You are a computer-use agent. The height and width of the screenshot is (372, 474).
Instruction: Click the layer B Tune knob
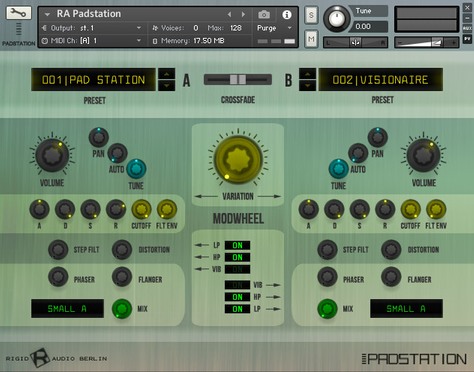pos(339,169)
